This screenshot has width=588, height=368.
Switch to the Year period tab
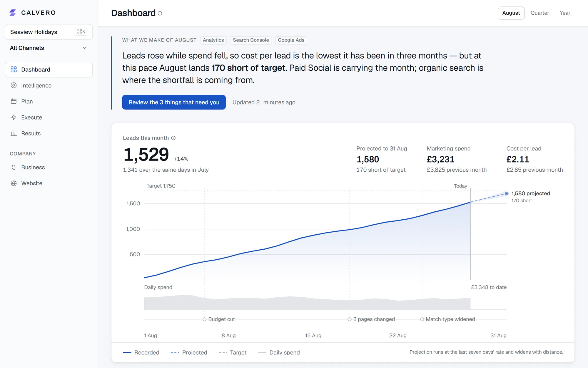(x=565, y=13)
